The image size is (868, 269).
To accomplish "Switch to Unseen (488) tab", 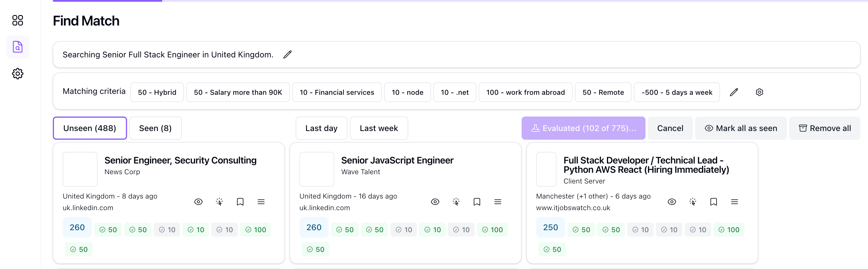I will click(90, 128).
